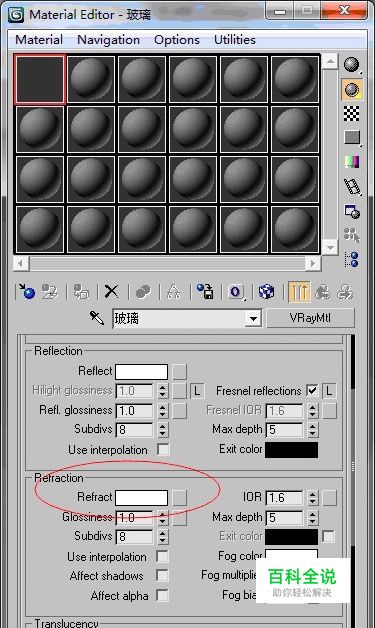Image resolution: width=375 pixels, height=628 pixels.
Task: Click the Refl. glossiness spinner arrows
Action: pyautogui.click(x=162, y=411)
